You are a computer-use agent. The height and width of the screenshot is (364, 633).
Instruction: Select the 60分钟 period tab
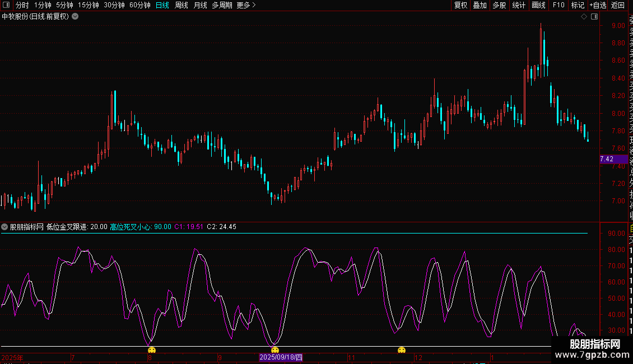pos(139,5)
